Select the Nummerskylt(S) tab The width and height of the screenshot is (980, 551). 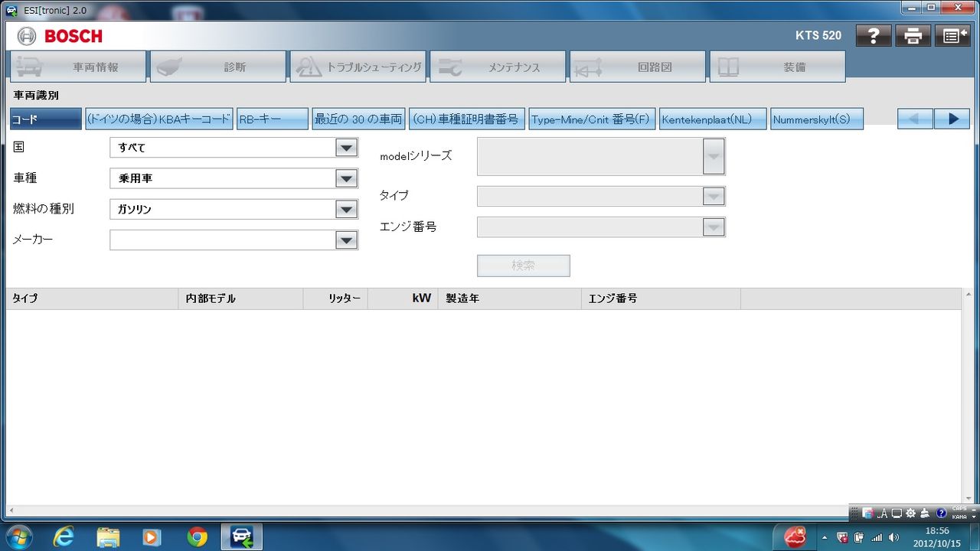[817, 119]
